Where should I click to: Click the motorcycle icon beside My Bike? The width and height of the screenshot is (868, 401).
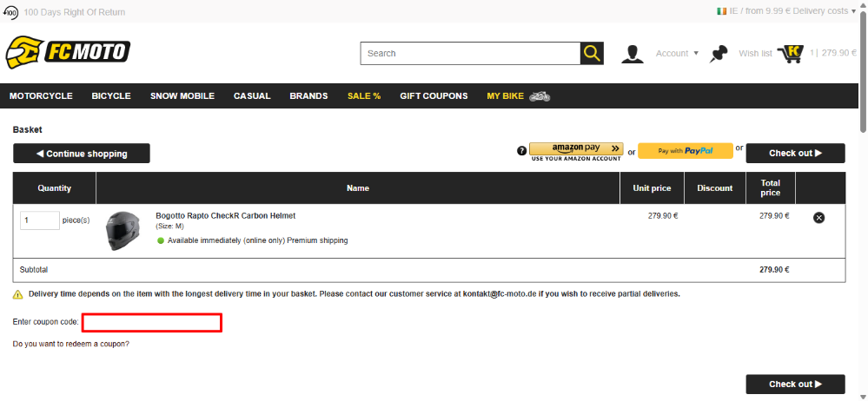click(540, 96)
